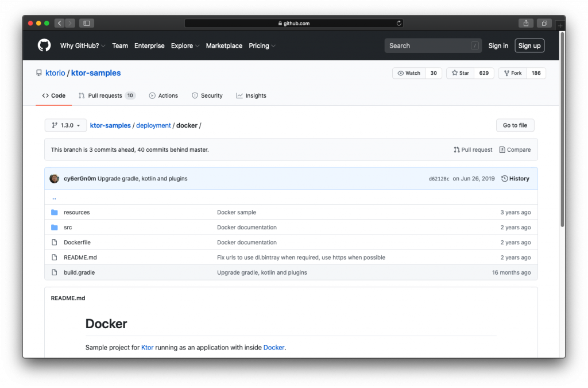Viewport: 588px width, 388px height.
Task: Open the resources folder
Action: click(77, 212)
